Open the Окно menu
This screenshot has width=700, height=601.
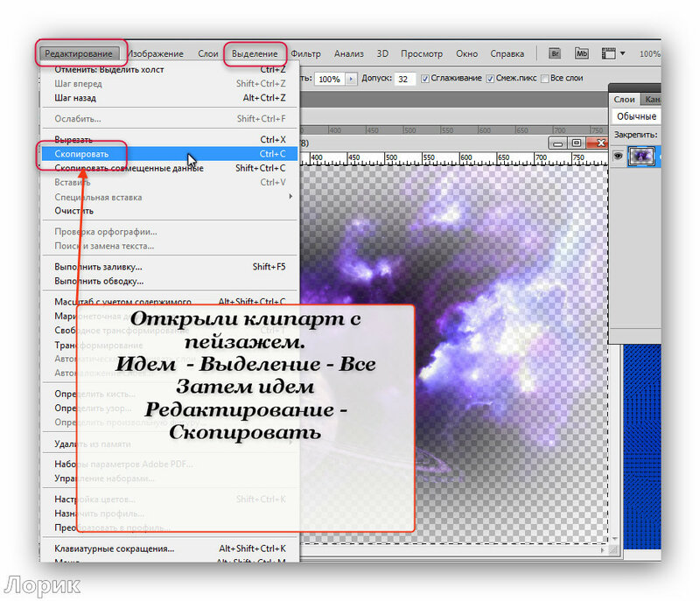point(467,53)
